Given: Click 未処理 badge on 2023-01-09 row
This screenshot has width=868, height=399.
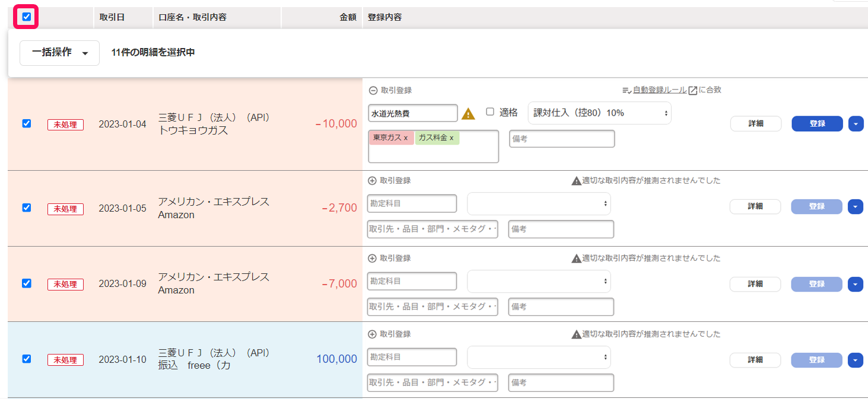Looking at the screenshot, I should [66, 284].
